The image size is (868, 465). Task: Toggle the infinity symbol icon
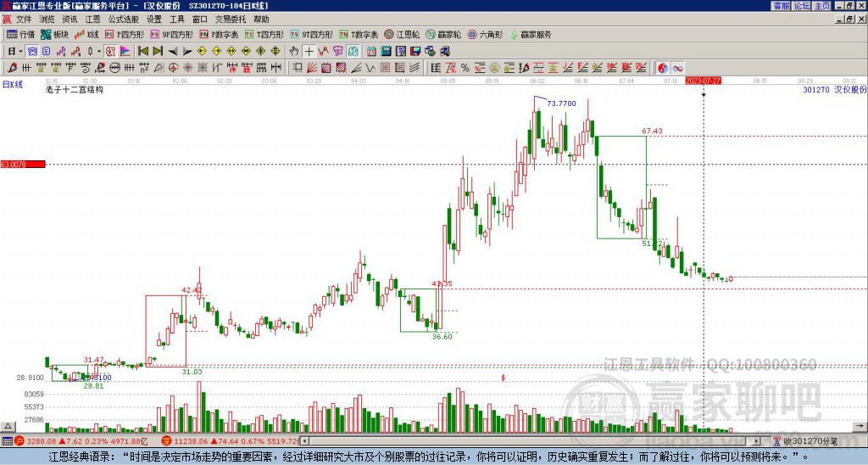pos(677,68)
